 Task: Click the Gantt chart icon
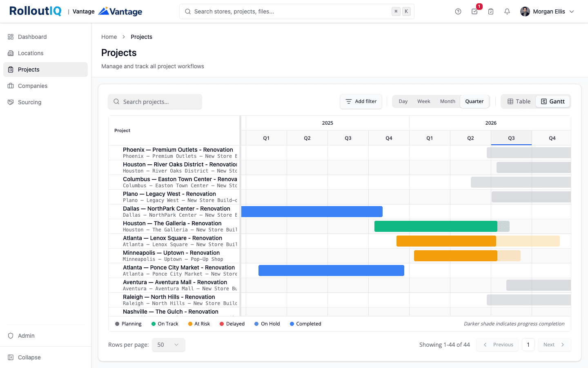(x=544, y=101)
